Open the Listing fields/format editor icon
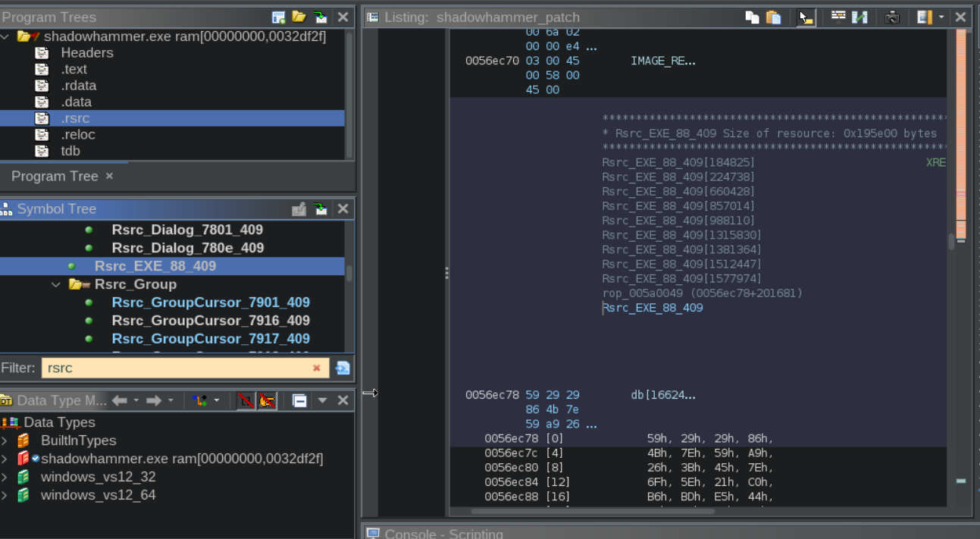 click(838, 17)
